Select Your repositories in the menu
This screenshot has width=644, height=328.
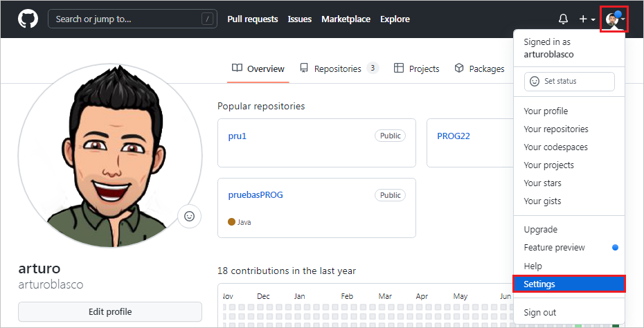coord(569,129)
